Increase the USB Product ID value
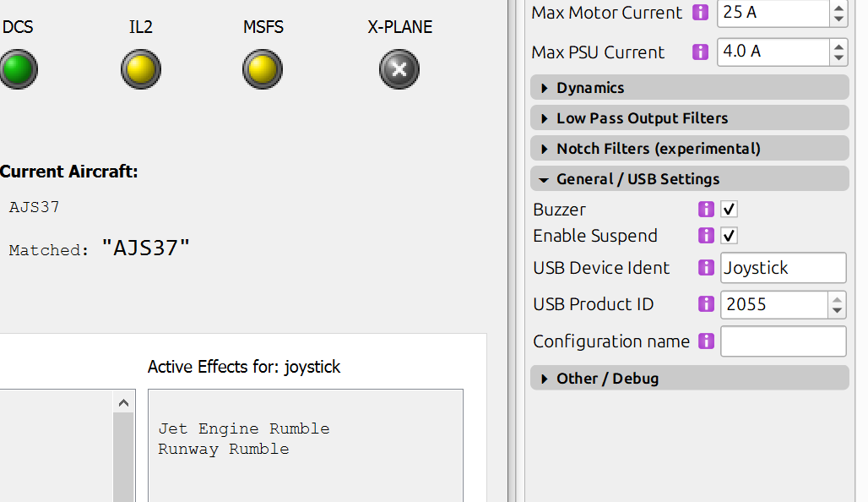The height and width of the screenshot is (502, 868). click(837, 297)
